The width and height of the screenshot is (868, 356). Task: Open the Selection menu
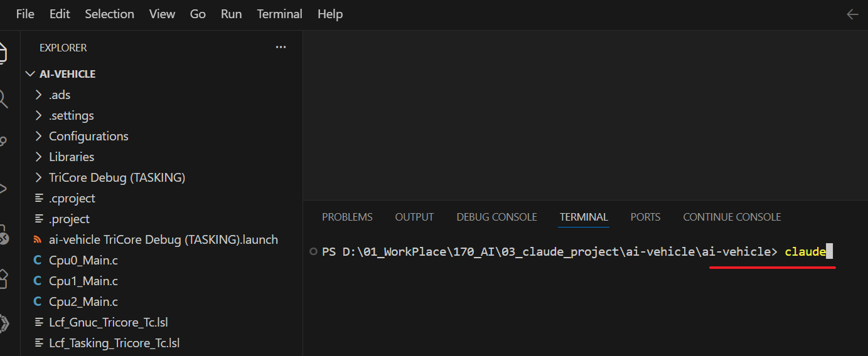pyautogui.click(x=109, y=14)
